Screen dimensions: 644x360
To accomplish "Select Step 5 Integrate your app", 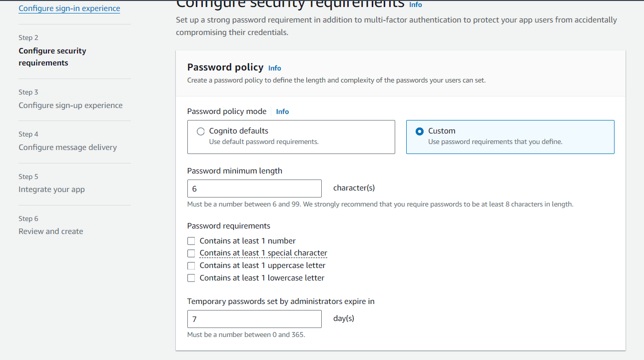I will [52, 189].
